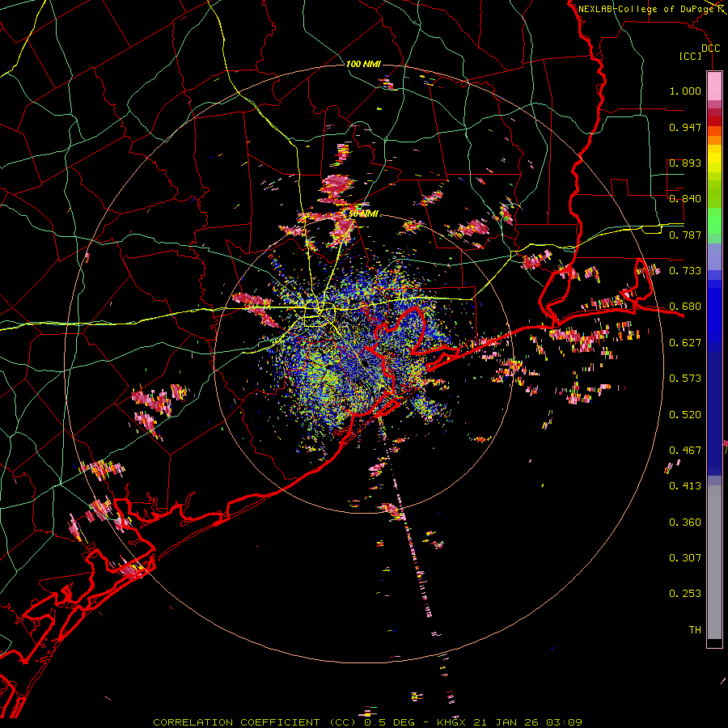Click the 0.680 legend value
Image resolution: width=728 pixels, height=728 pixels.
pos(685,307)
